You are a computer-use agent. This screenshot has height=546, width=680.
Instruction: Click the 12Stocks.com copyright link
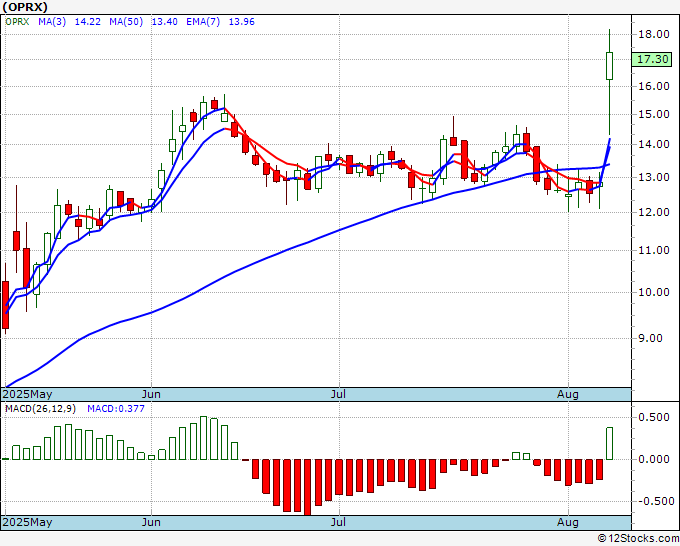tap(638, 538)
